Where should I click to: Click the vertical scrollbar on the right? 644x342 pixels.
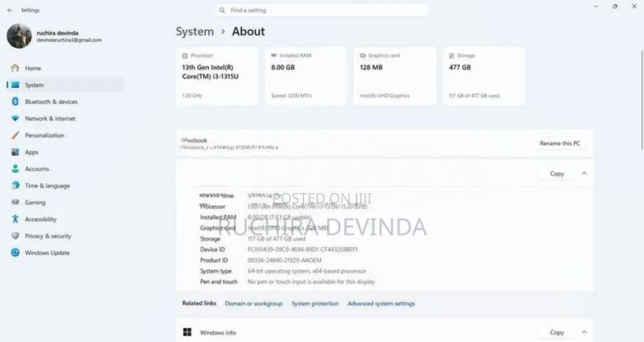click(x=642, y=100)
